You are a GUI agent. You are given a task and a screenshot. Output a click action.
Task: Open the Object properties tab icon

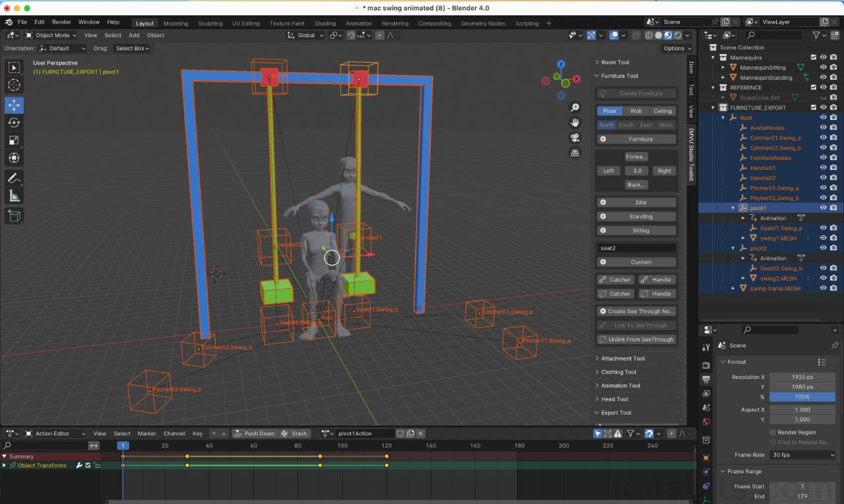pos(706,457)
